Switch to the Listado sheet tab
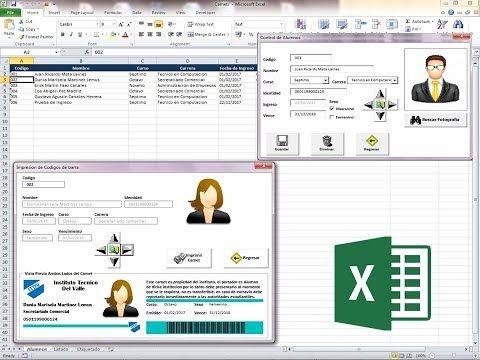This screenshot has width=480, height=360. click(61, 349)
